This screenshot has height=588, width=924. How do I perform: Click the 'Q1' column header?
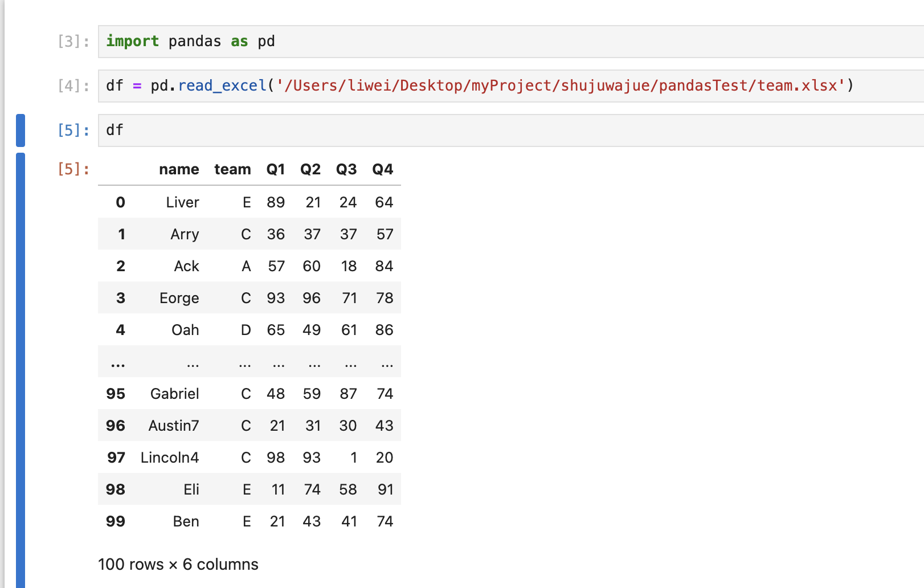[x=276, y=169]
